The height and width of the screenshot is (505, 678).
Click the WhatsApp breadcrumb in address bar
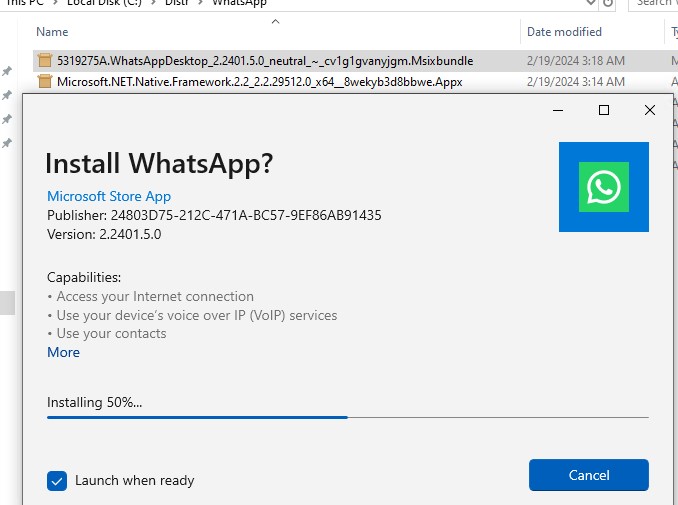(239, 3)
